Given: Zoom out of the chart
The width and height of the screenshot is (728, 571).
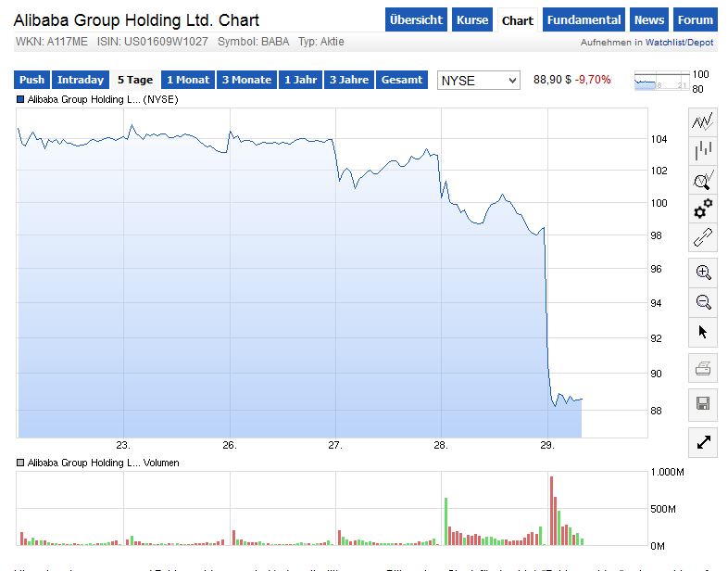Looking at the screenshot, I should (703, 301).
